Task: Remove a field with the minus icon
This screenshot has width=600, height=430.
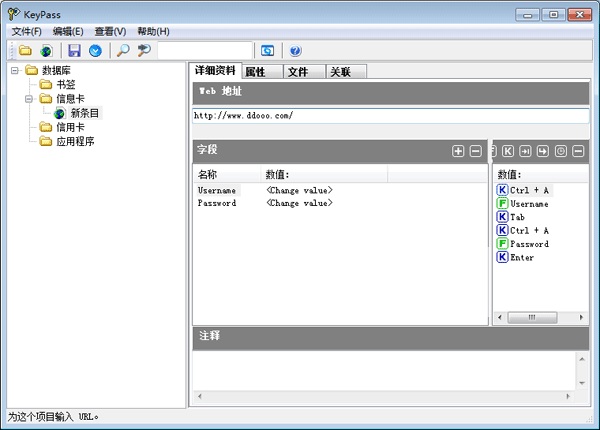Action: (x=475, y=151)
